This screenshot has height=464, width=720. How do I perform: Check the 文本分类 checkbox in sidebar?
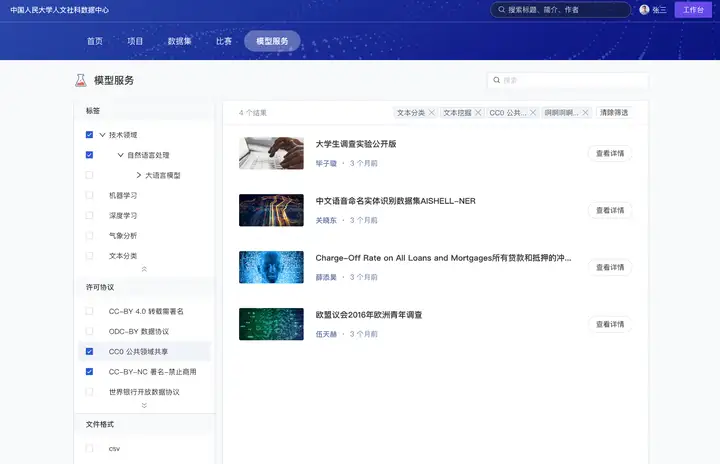pyautogui.click(x=90, y=256)
